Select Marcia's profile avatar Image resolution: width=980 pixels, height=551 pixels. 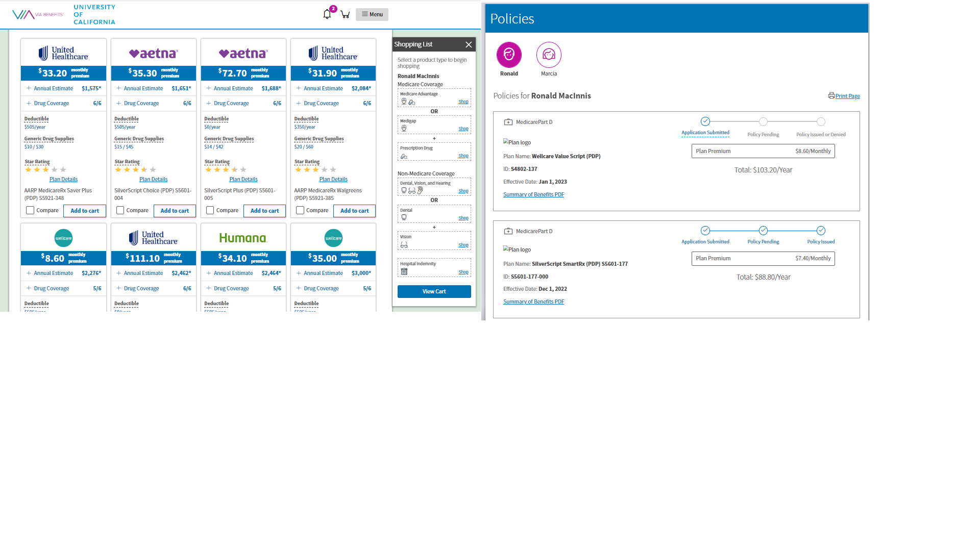549,55
